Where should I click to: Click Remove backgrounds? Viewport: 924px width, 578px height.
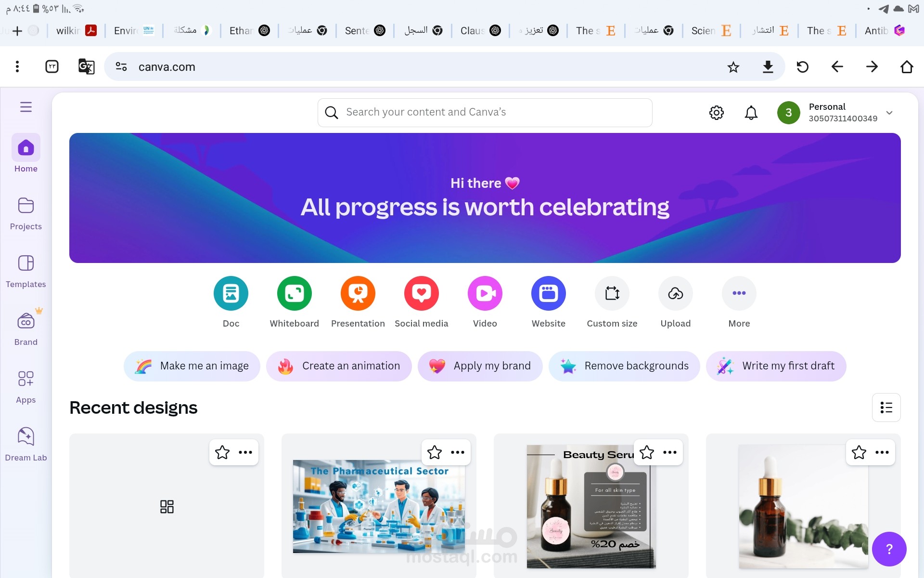click(x=625, y=366)
